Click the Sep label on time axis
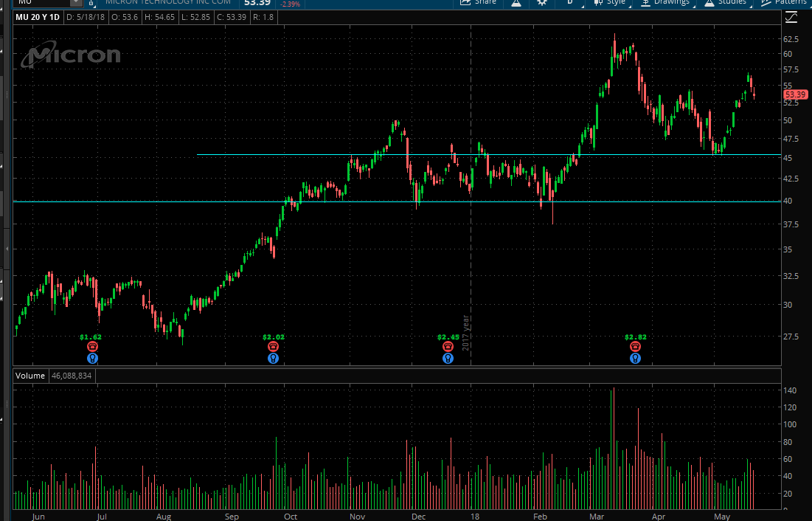 tap(232, 517)
